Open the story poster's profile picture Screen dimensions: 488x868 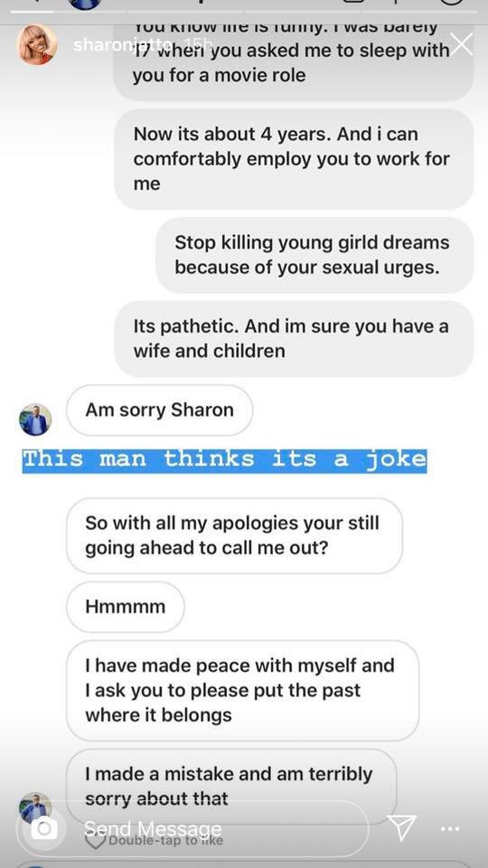(x=37, y=44)
